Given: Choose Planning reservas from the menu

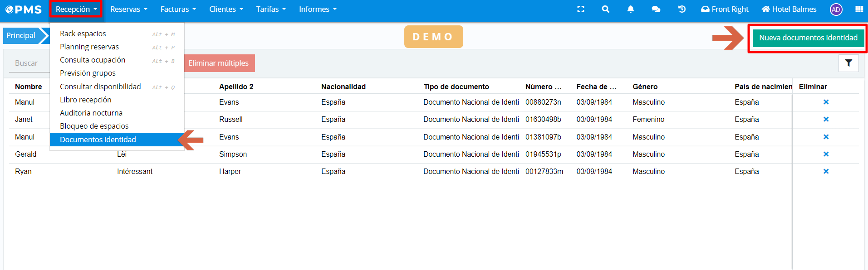Looking at the screenshot, I should pyautogui.click(x=89, y=47).
